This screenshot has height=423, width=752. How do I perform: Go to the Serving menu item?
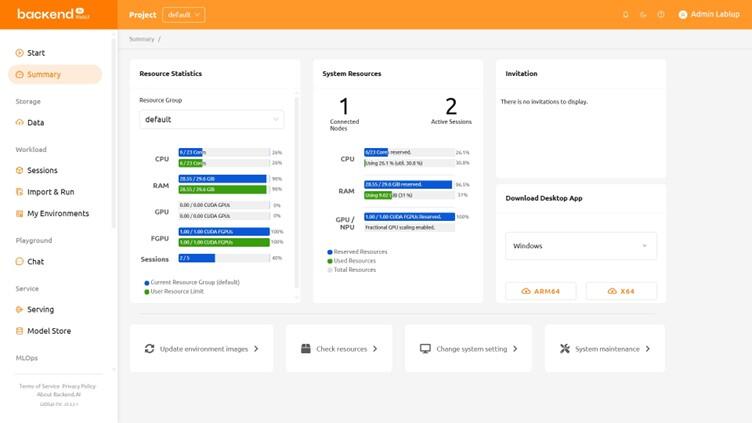click(x=55, y=309)
